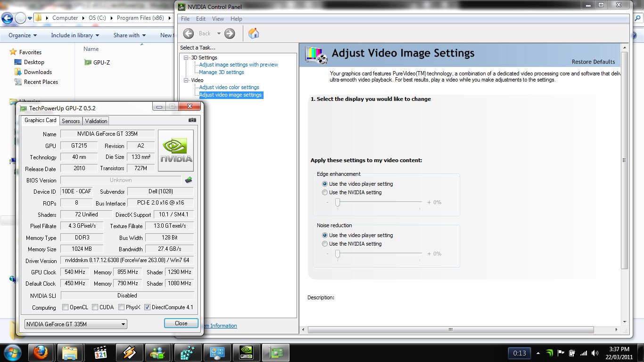
Task: Click the Edge enhancement slider handle
Action: pos(338,202)
